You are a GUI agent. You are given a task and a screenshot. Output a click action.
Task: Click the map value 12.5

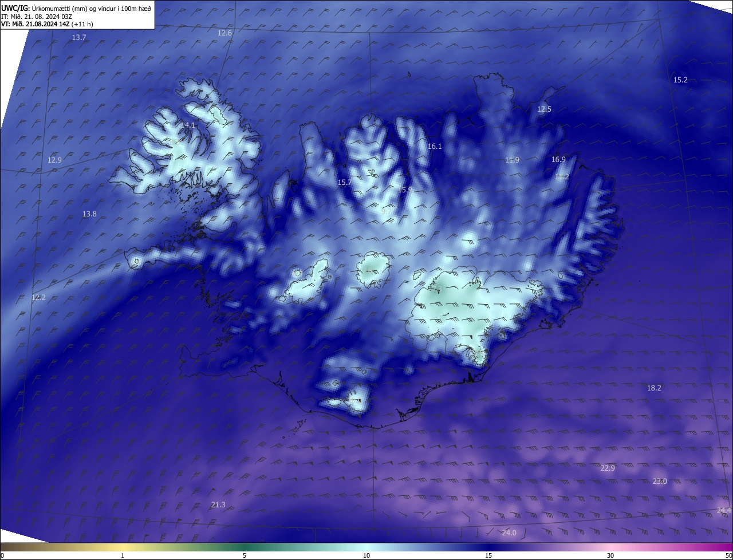544,109
